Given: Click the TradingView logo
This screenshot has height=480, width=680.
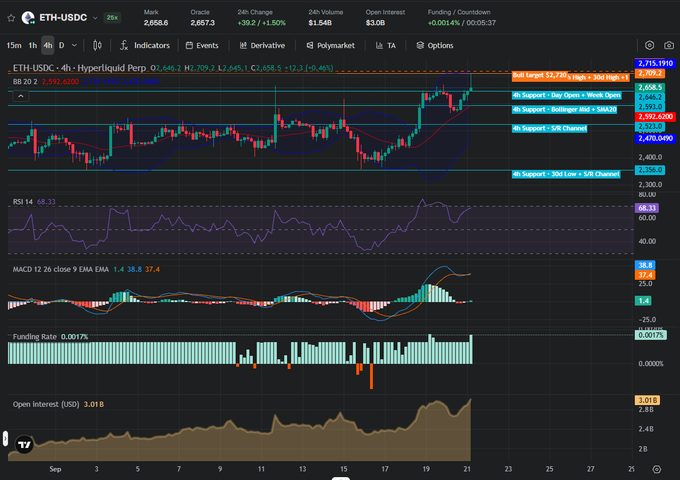Looking at the screenshot, I should 24,444.
